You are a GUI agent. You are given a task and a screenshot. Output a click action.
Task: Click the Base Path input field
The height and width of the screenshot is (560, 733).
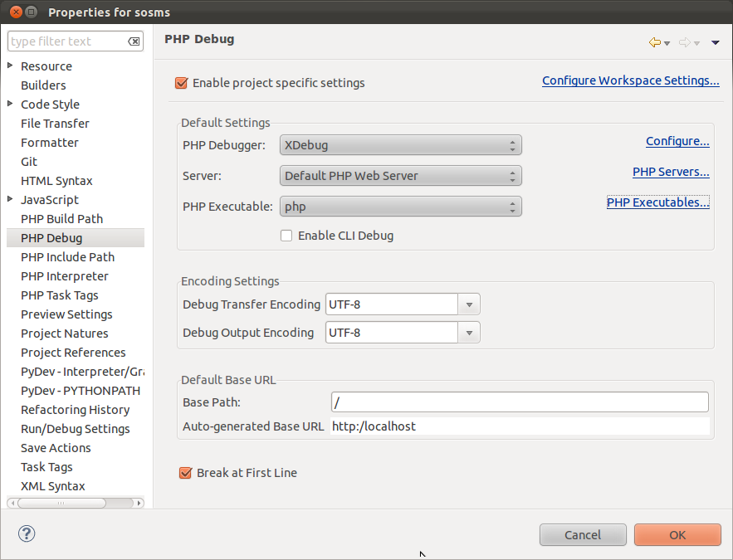click(x=520, y=402)
